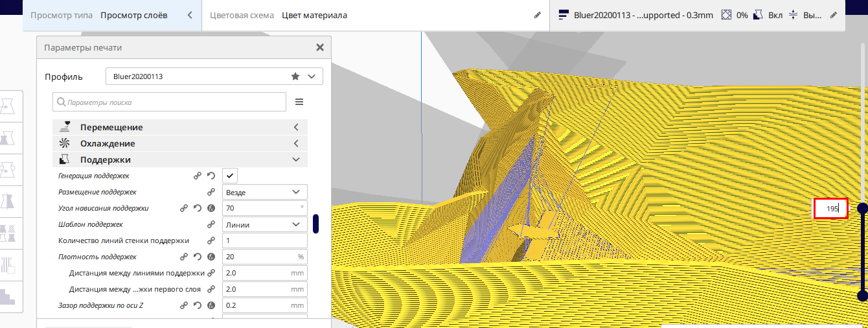The image size is (868, 328).
Task: Collapse the Поддержки settings category
Action: pos(180,159)
